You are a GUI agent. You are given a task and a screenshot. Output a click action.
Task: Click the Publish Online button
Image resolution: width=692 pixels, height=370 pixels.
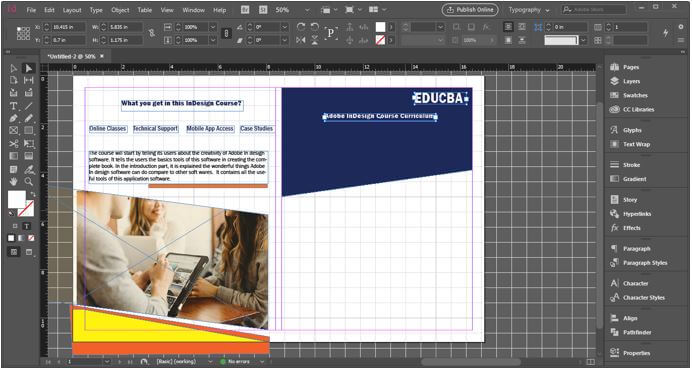point(470,10)
